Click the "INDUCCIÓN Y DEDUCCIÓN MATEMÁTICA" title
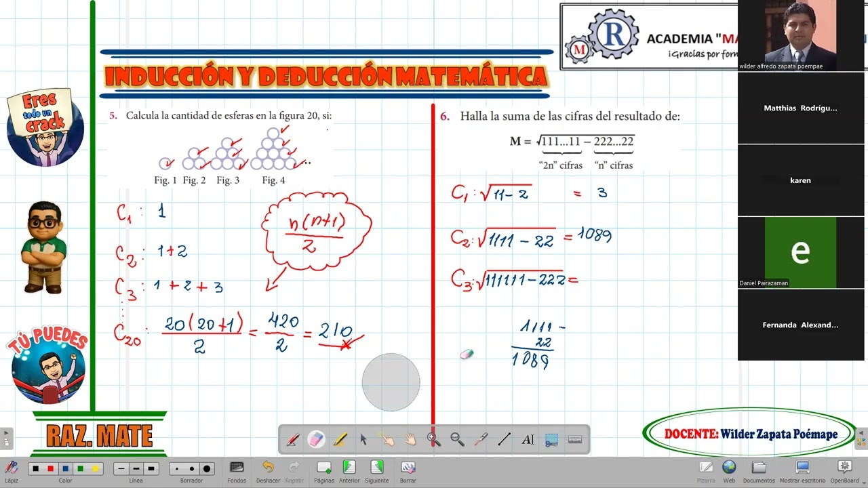Image resolution: width=868 pixels, height=488 pixels. pos(326,77)
